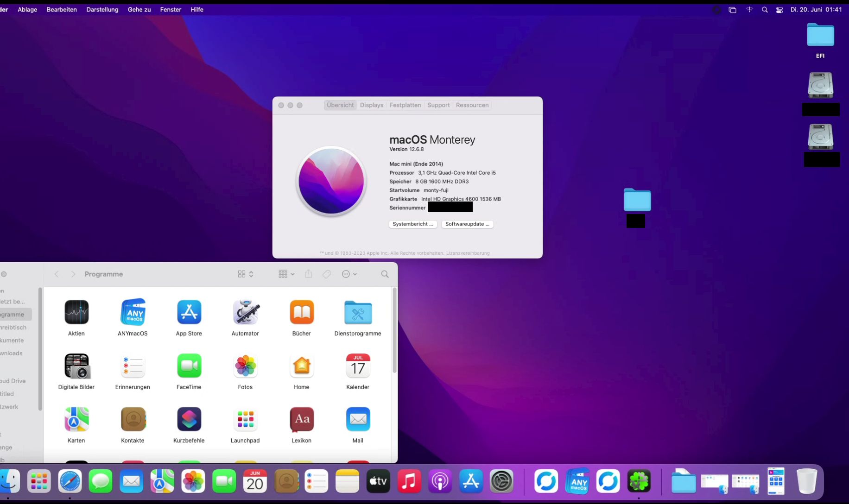Open the ANYmacOS app in Programme

133,312
